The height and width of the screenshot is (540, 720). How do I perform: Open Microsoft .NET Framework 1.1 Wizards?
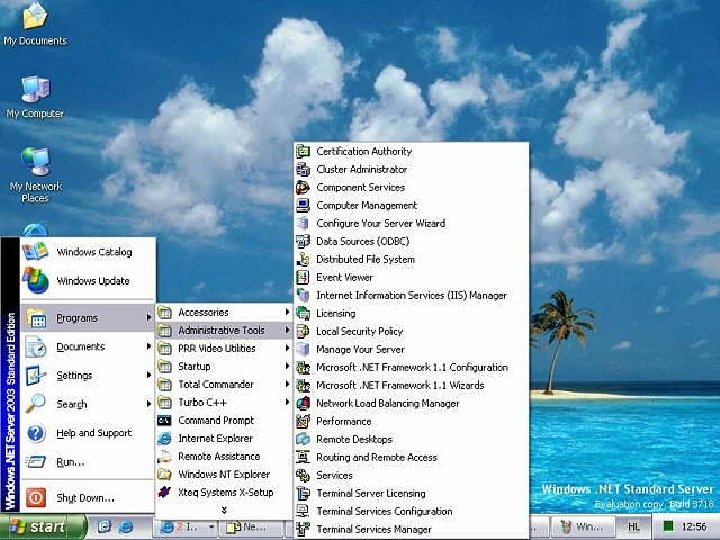click(411, 385)
